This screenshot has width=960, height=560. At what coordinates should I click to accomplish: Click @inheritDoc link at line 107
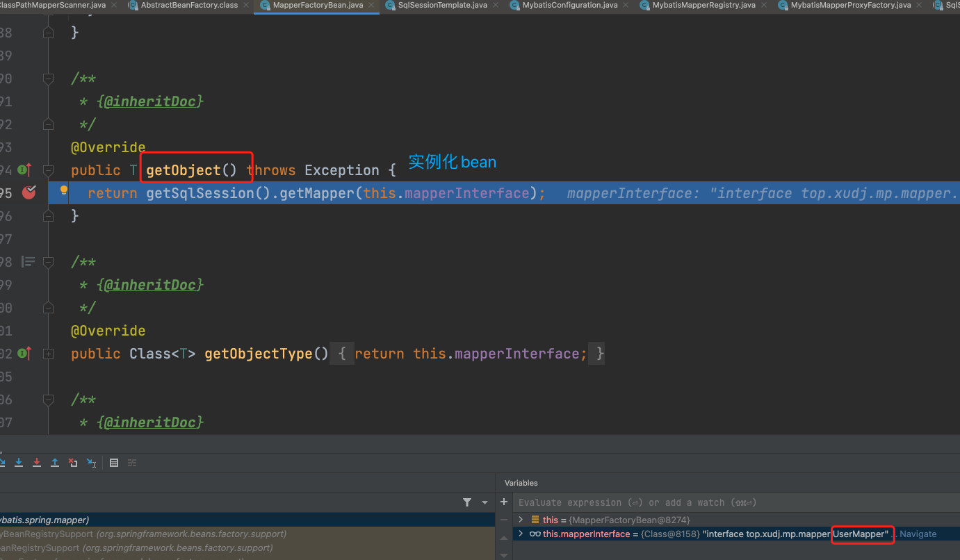point(151,422)
